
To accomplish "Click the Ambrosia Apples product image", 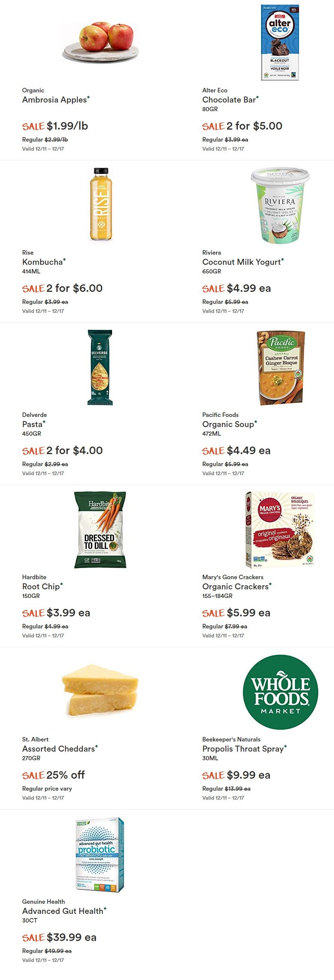I will tap(101, 42).
